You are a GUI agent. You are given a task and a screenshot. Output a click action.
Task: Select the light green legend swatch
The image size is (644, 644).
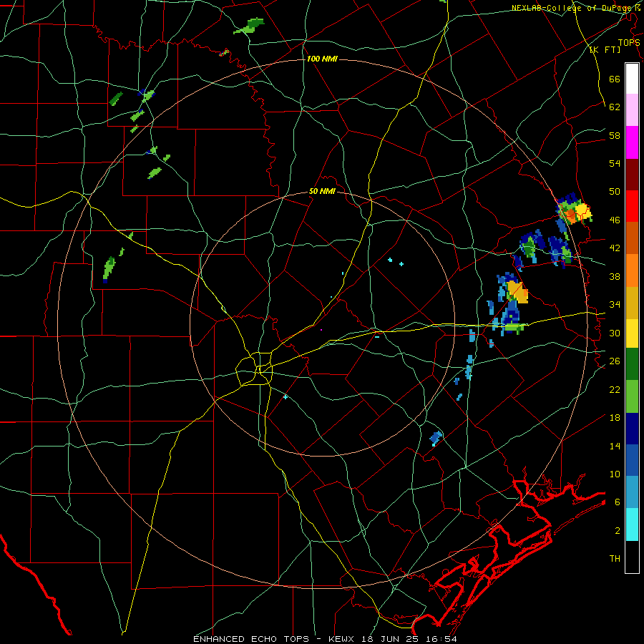632,396
